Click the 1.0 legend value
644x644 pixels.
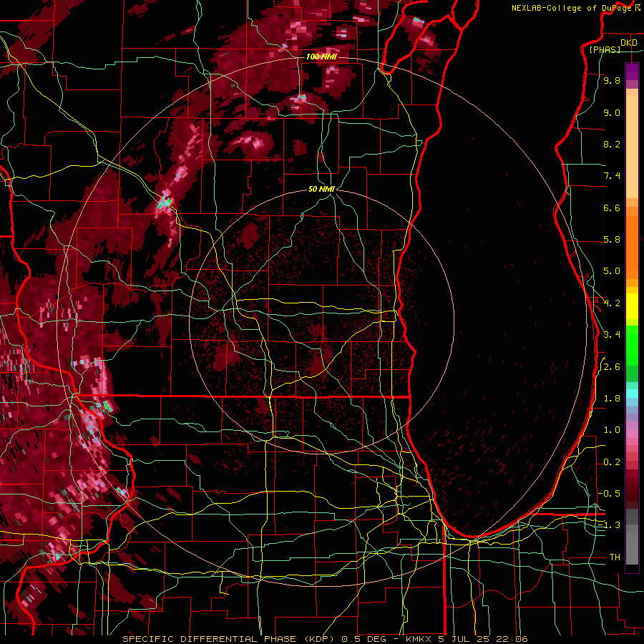612,430
